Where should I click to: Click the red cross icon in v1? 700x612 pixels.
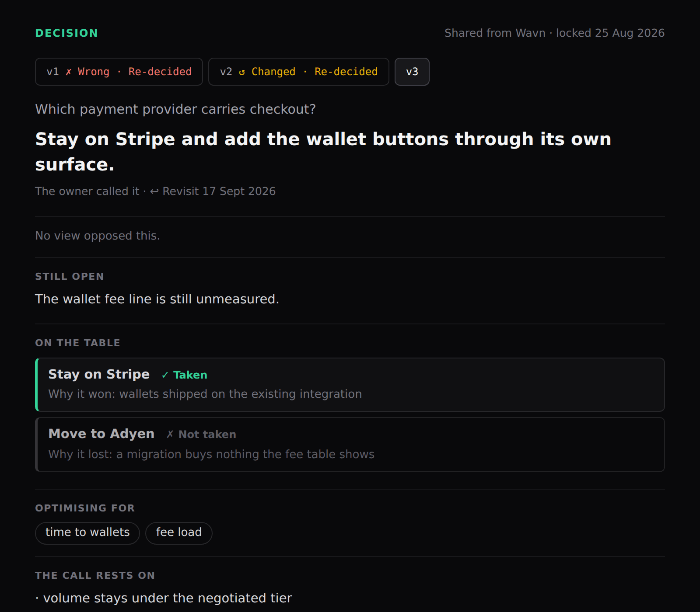tap(69, 72)
